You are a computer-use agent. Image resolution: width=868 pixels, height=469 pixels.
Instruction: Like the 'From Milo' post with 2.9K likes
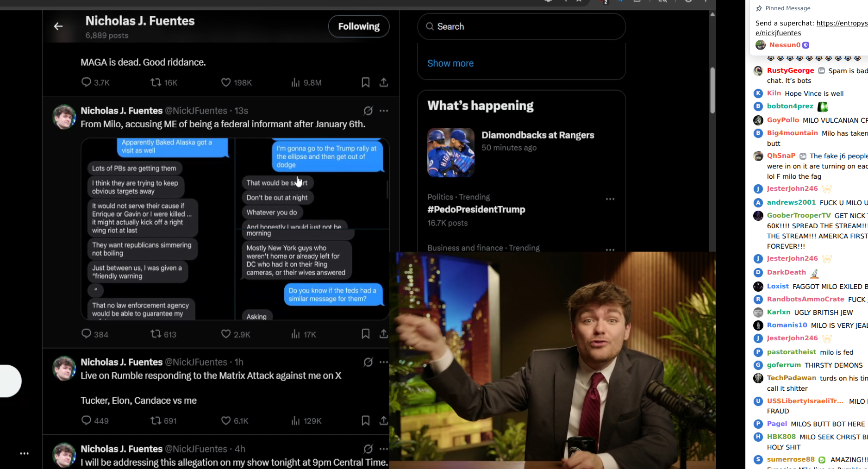tap(226, 334)
